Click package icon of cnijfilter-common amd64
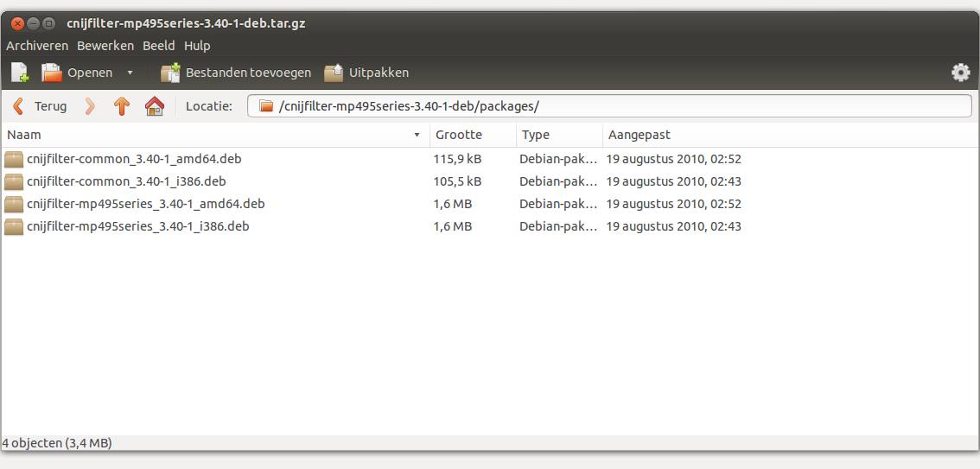This screenshot has height=469, width=980. (x=13, y=159)
